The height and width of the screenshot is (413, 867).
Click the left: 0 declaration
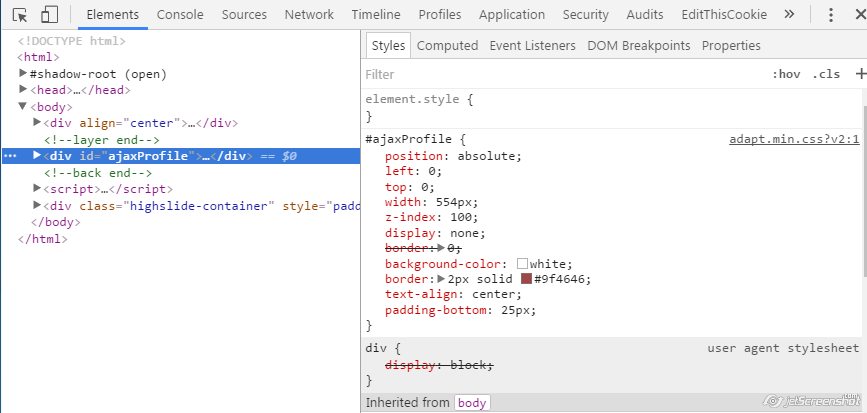[414, 171]
